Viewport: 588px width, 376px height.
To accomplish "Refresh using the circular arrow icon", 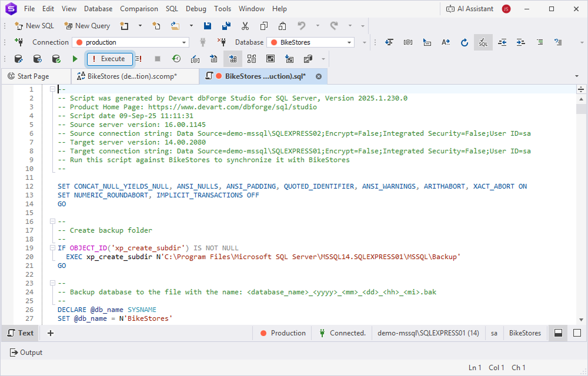I will click(464, 42).
